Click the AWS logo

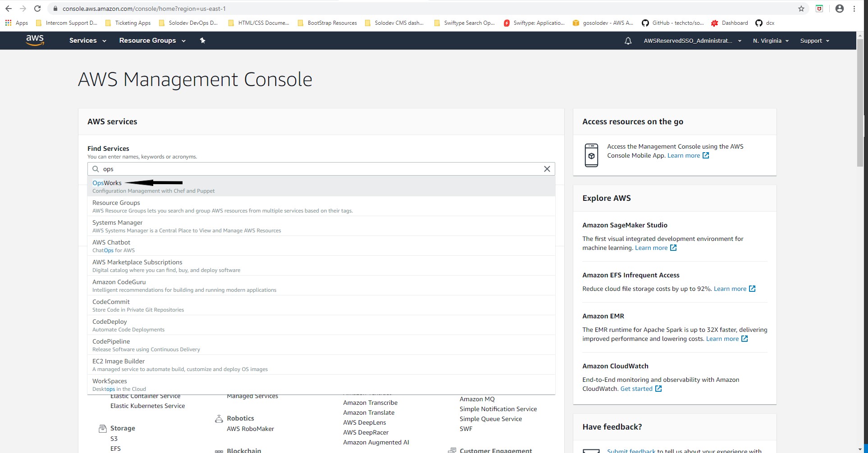(x=35, y=40)
